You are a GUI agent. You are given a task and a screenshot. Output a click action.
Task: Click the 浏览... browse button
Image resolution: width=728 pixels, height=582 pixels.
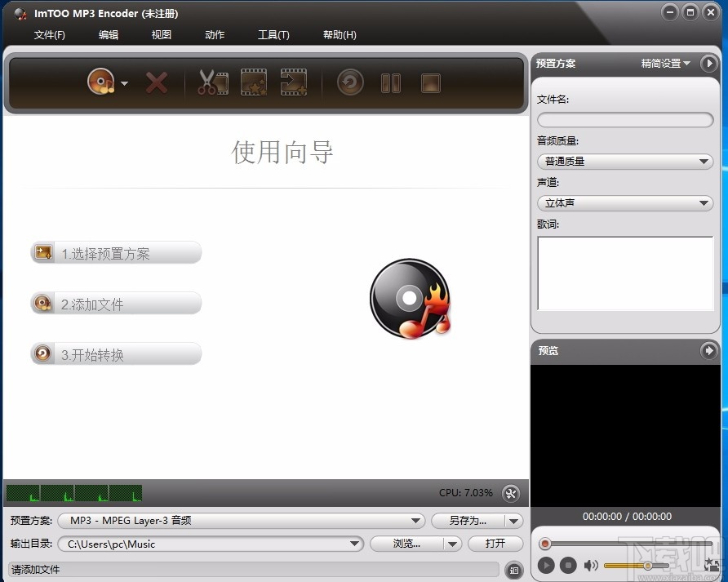click(406, 544)
